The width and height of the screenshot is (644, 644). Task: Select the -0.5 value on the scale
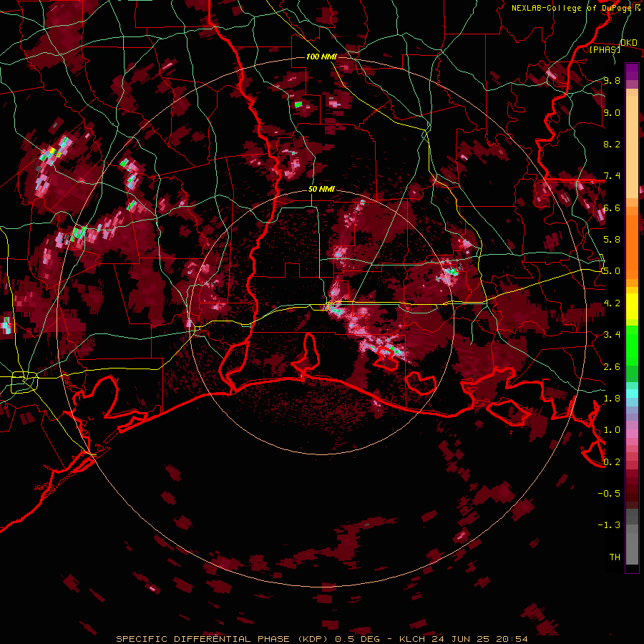point(609,494)
